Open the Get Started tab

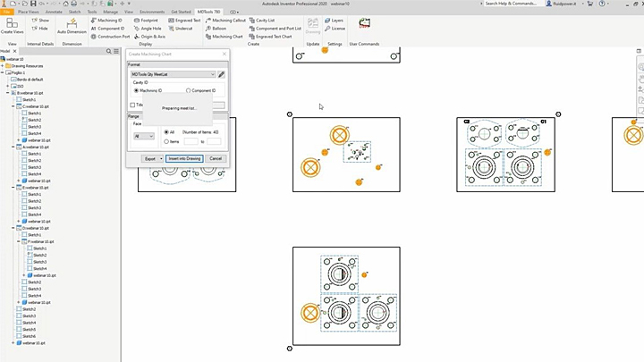[x=181, y=12]
